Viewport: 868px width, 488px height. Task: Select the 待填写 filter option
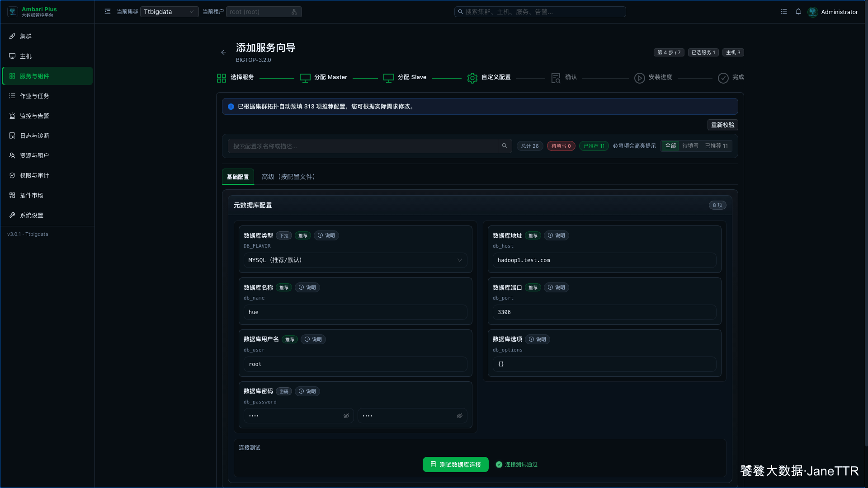point(690,146)
